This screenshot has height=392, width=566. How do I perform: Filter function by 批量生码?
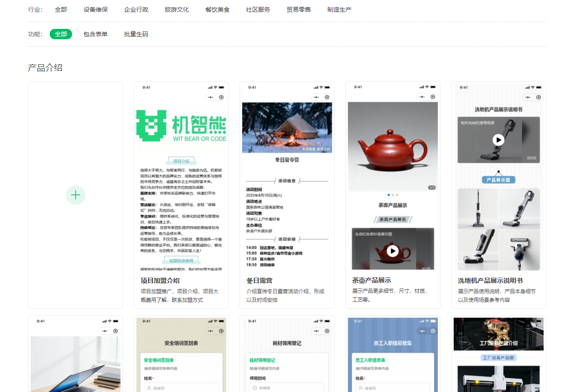[x=136, y=34]
